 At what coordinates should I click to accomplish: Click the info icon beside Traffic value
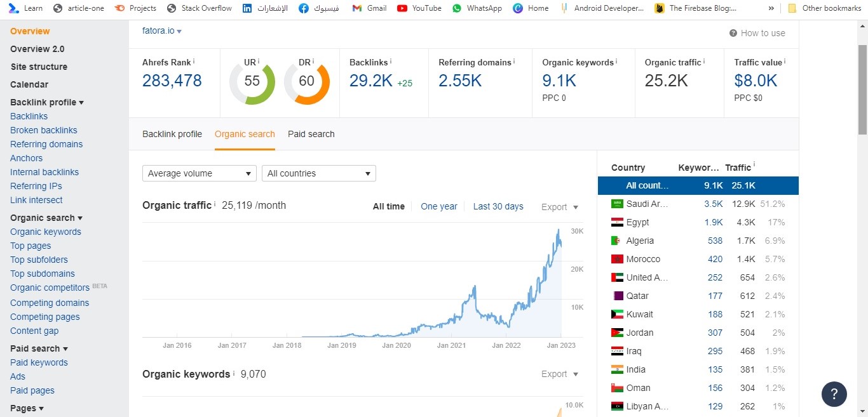785,62
